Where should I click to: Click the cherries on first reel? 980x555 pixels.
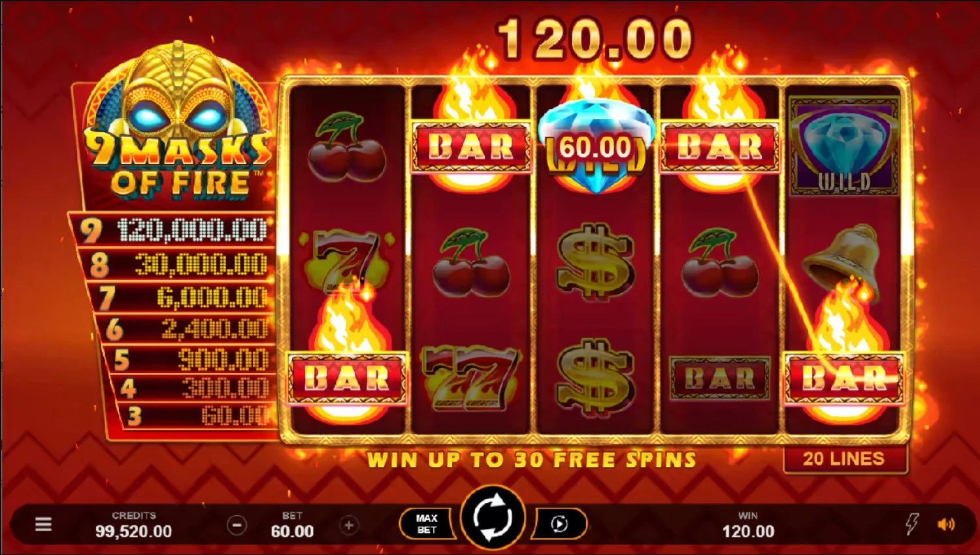pyautogui.click(x=346, y=147)
